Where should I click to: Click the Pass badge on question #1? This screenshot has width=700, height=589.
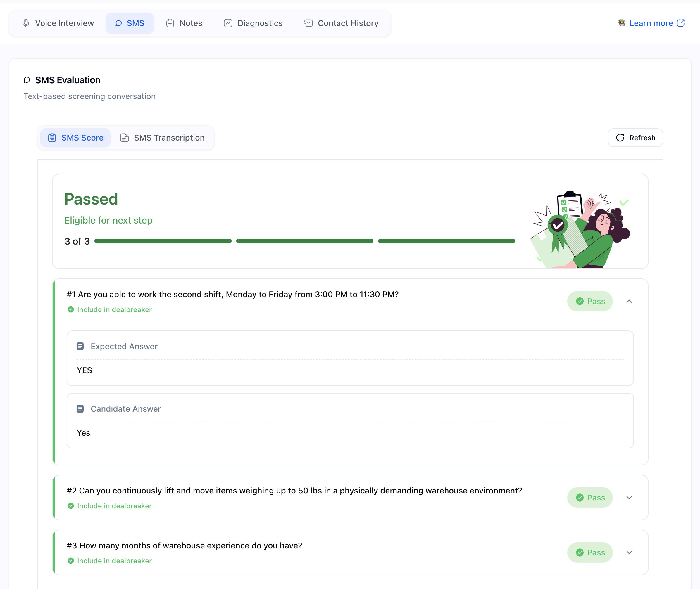590,301
